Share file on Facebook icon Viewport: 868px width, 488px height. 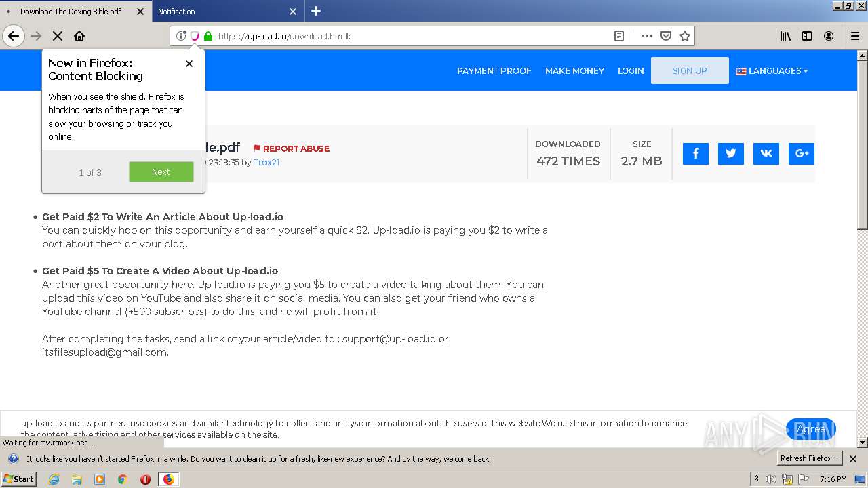tap(696, 154)
